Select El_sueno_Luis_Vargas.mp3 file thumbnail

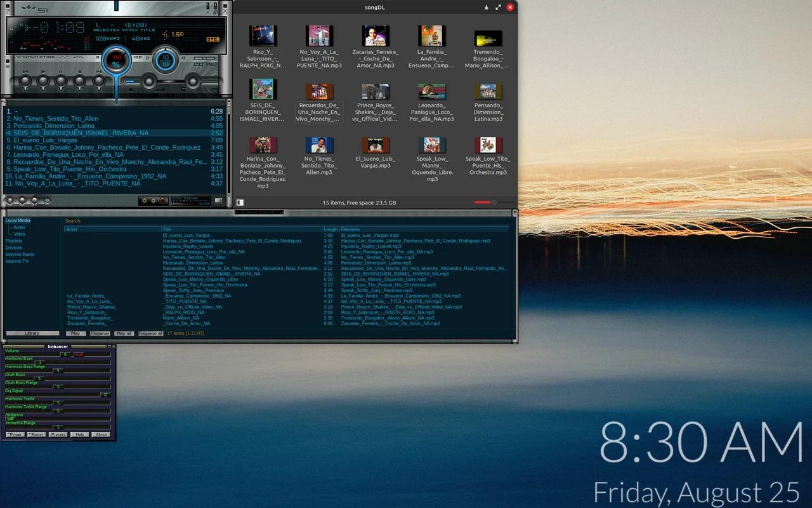[375, 145]
